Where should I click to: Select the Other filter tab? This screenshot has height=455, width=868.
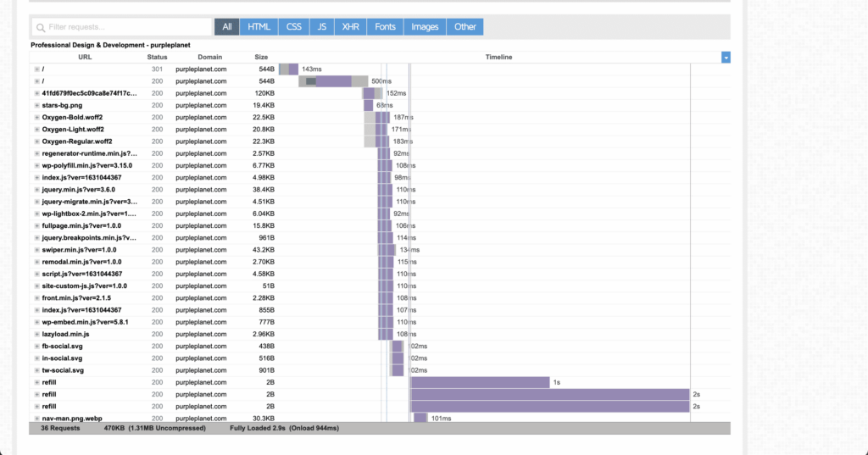[465, 27]
